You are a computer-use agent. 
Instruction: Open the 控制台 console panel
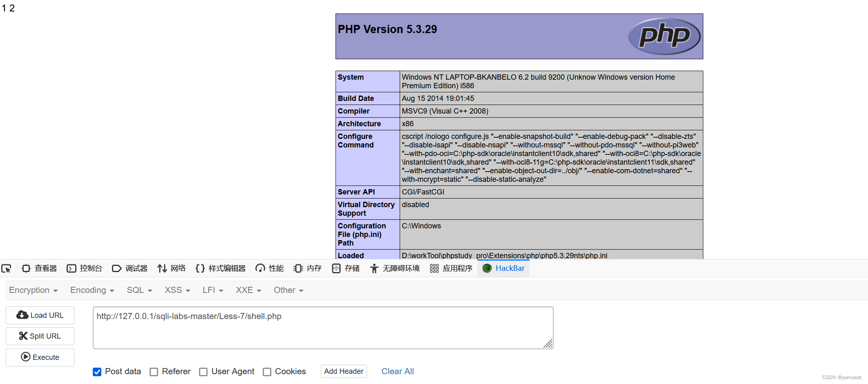click(85, 268)
